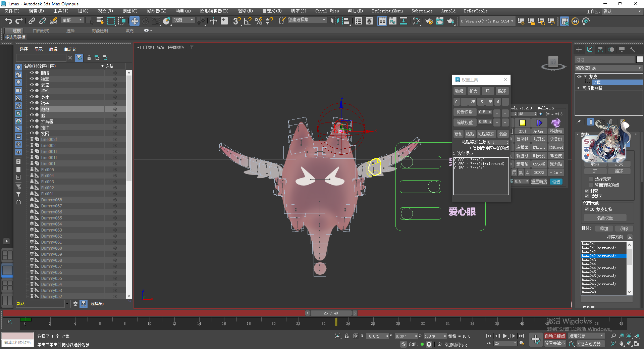Open the Motion command panel tab
This screenshot has width=644, height=349.
point(611,50)
